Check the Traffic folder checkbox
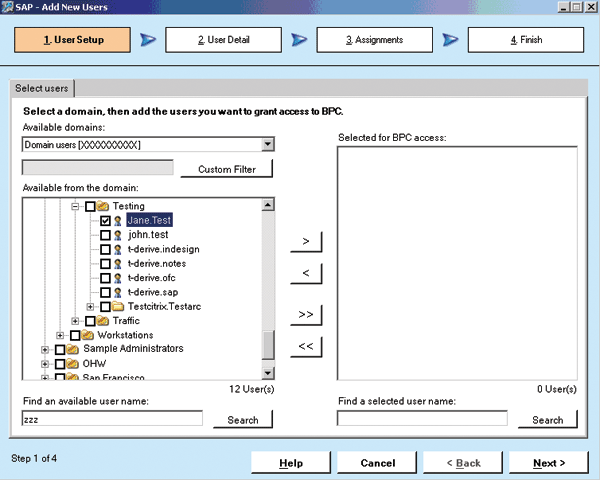The image size is (600, 480). 90,321
